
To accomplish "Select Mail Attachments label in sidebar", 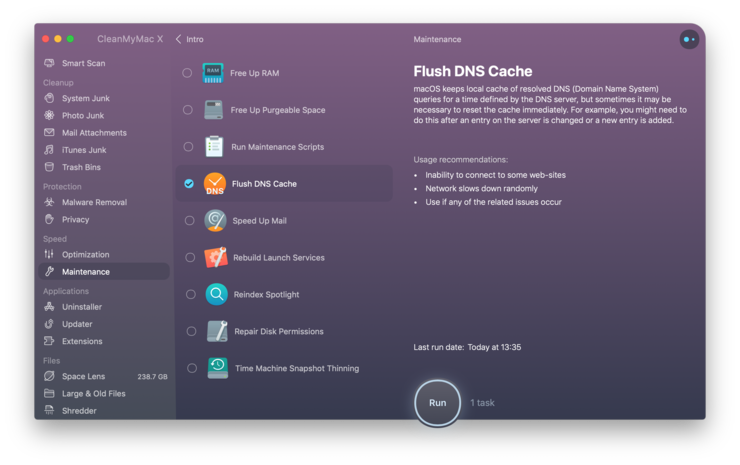I will point(94,133).
